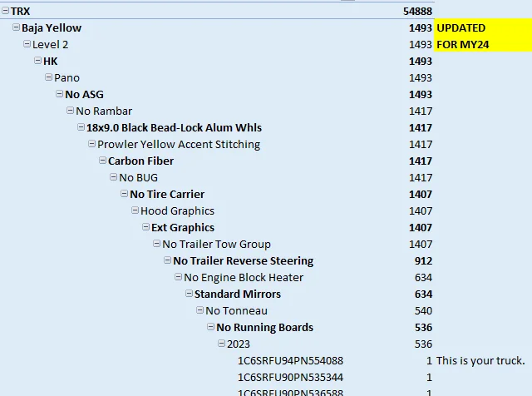The height and width of the screenshot is (396, 532).
Task: Select the 1493 count for Baja Yellow
Action: [x=421, y=27]
